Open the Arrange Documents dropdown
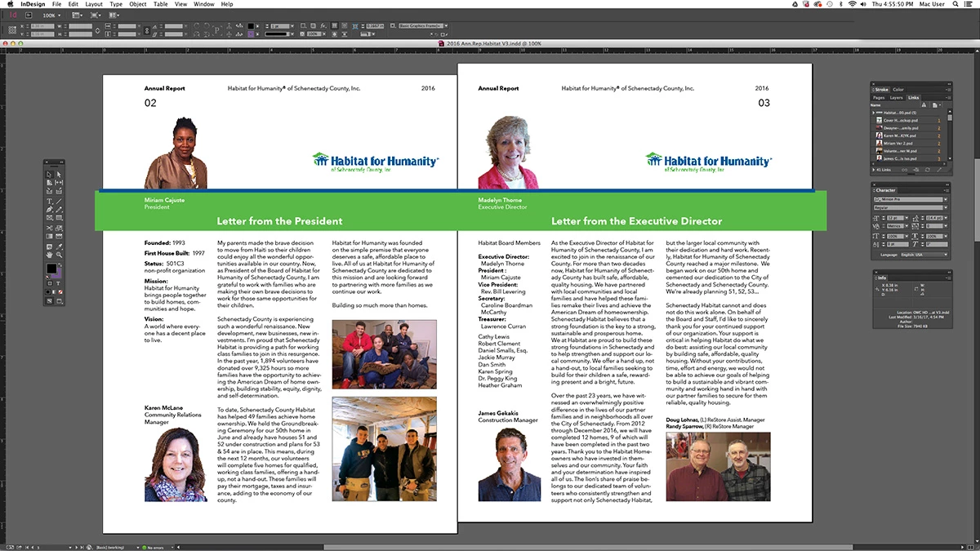The image size is (980, 551). [x=114, y=15]
